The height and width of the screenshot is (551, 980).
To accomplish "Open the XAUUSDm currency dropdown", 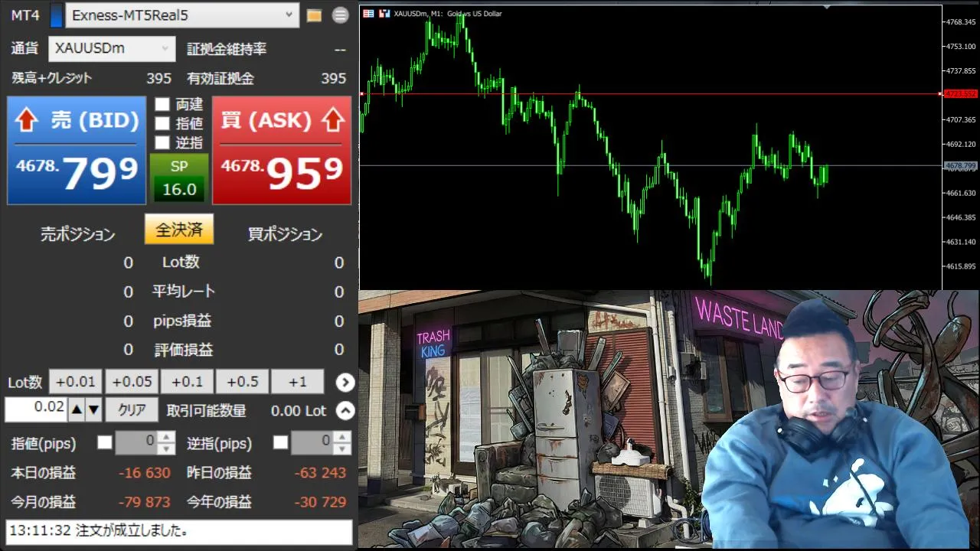I will [x=113, y=48].
